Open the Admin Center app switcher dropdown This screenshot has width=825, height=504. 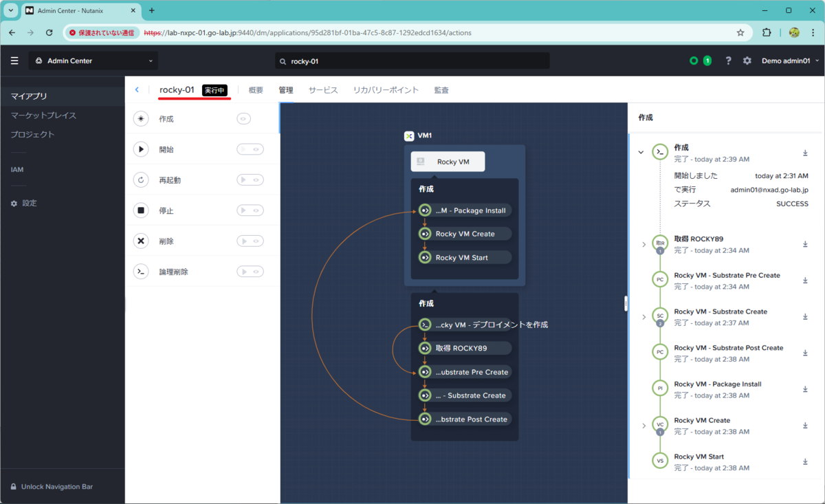93,61
